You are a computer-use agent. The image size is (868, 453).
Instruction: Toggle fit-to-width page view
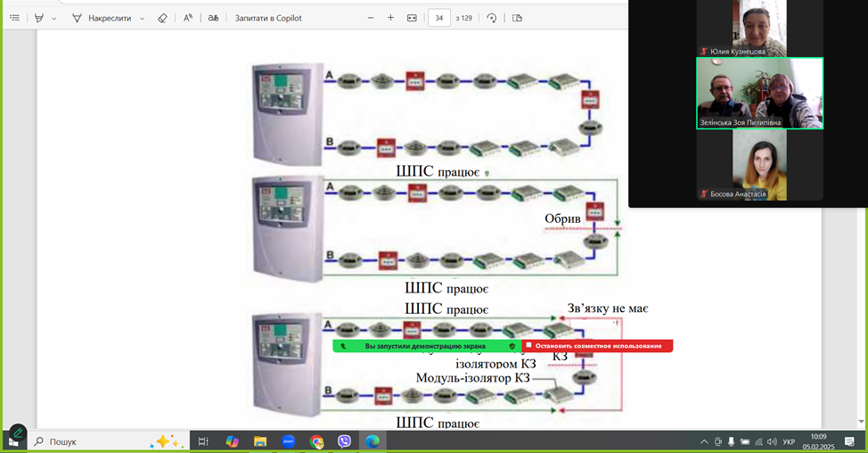coord(412,18)
